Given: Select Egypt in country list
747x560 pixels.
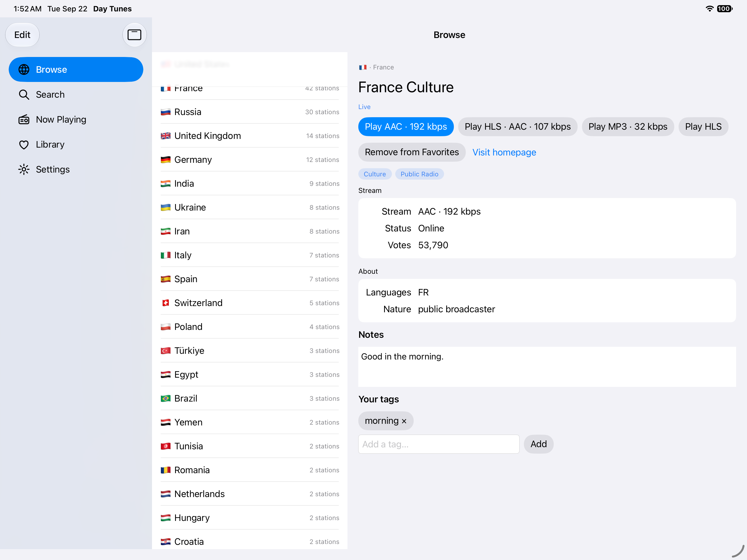Looking at the screenshot, I should click(x=249, y=374).
